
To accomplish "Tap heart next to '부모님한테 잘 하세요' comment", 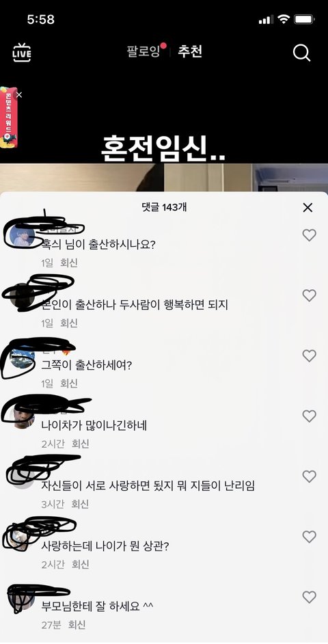I will [x=309, y=598].
